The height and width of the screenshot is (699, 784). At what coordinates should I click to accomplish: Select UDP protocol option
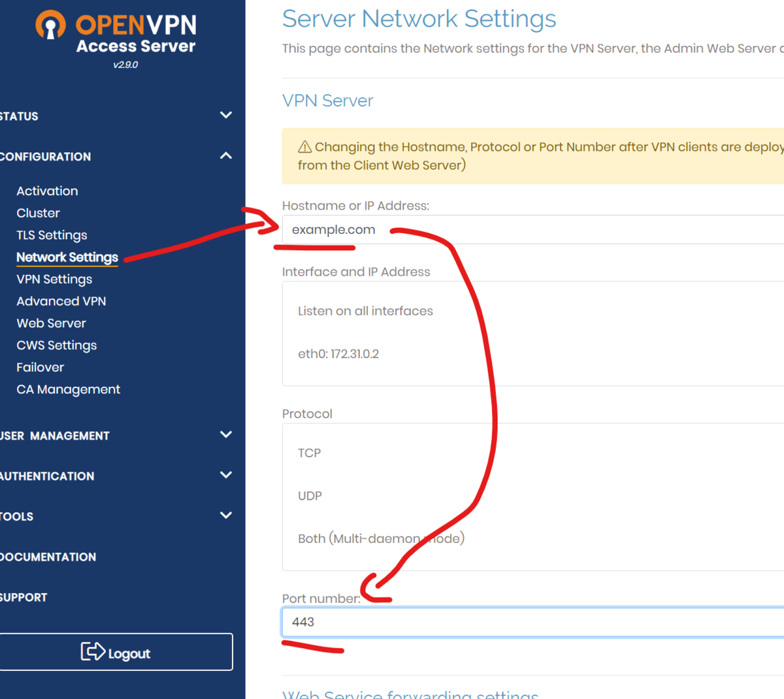click(x=310, y=496)
